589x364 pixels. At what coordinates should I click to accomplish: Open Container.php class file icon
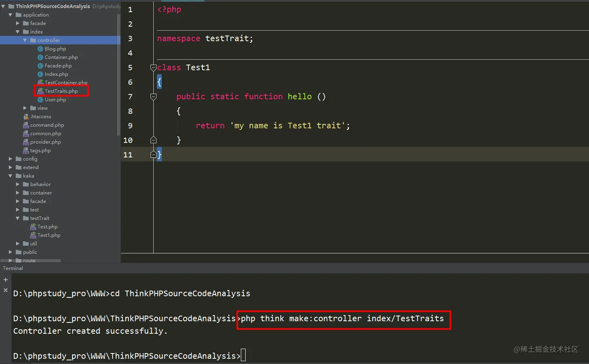point(40,57)
